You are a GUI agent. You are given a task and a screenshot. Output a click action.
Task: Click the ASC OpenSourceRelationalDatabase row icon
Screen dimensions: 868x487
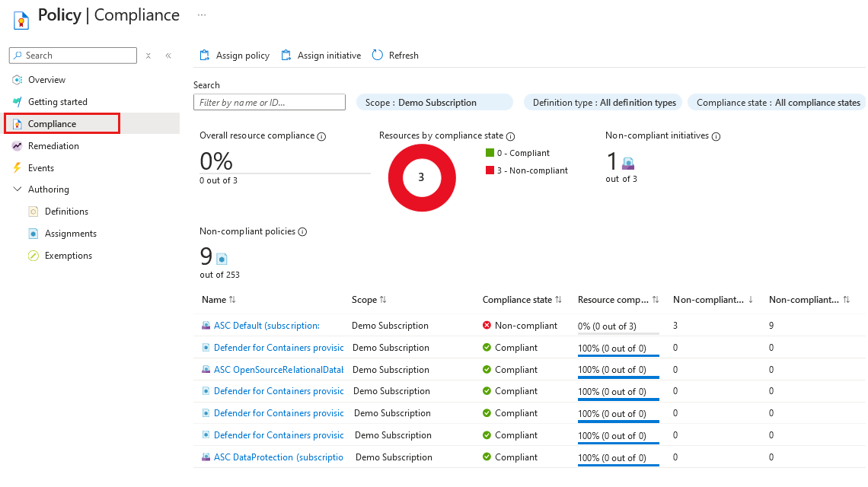[206, 370]
